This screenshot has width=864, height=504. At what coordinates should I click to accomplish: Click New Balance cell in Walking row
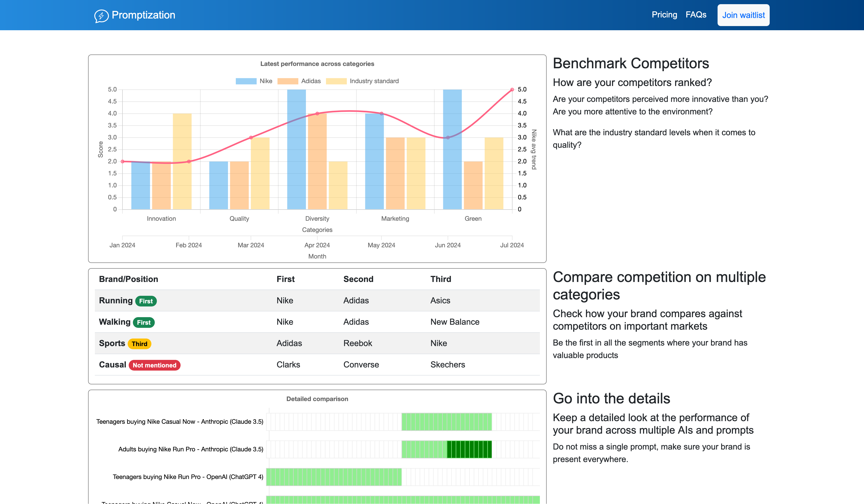click(455, 322)
